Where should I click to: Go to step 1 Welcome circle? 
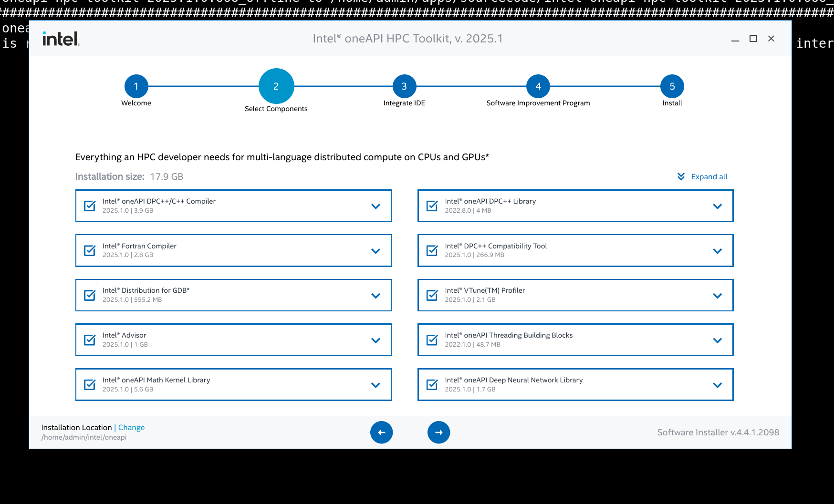pyautogui.click(x=136, y=86)
